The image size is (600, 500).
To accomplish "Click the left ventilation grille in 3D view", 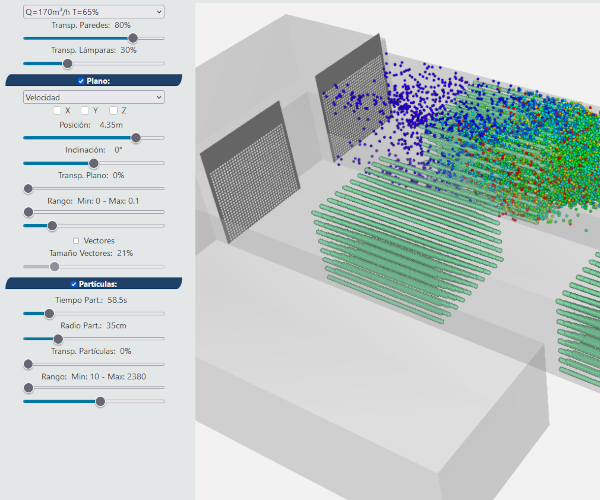I will pyautogui.click(x=251, y=183).
